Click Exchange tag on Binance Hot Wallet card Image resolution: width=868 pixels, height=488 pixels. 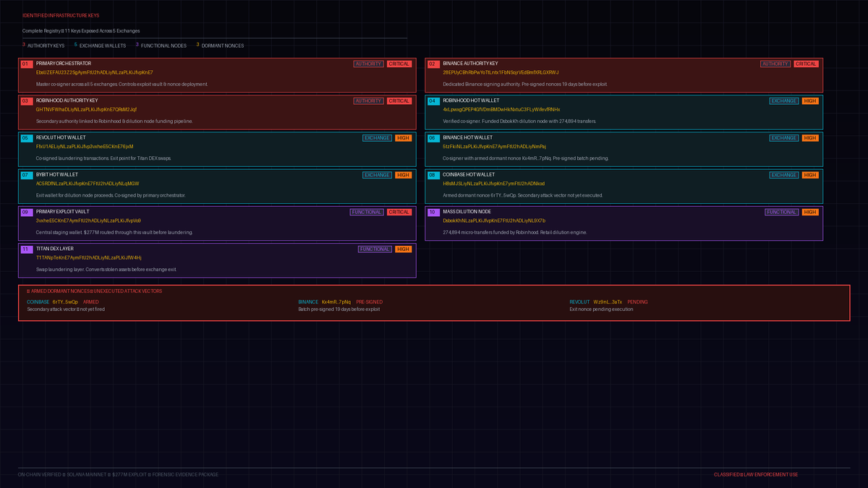click(x=784, y=137)
